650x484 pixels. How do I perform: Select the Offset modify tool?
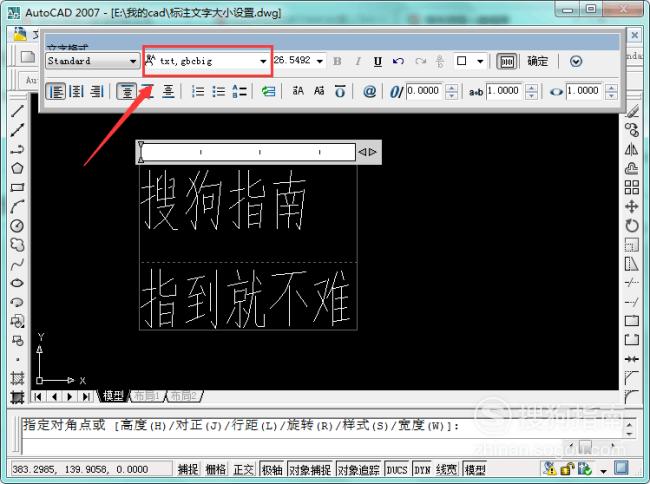point(631,168)
